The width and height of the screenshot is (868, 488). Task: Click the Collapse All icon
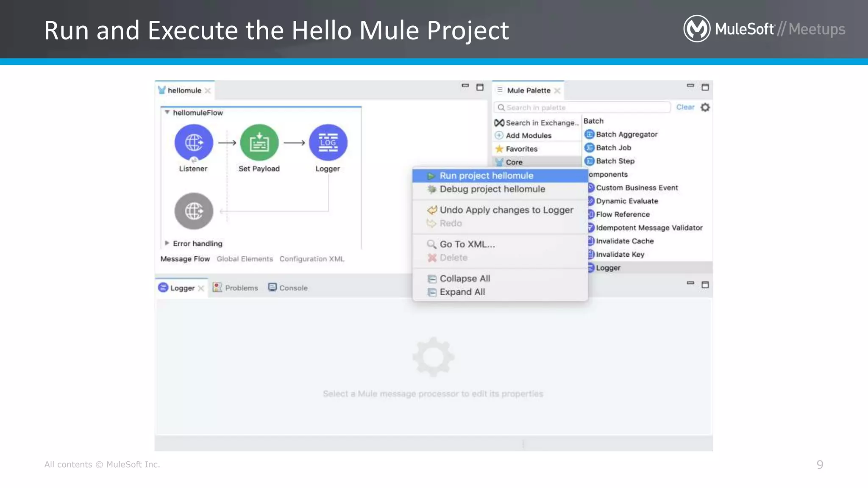(432, 279)
